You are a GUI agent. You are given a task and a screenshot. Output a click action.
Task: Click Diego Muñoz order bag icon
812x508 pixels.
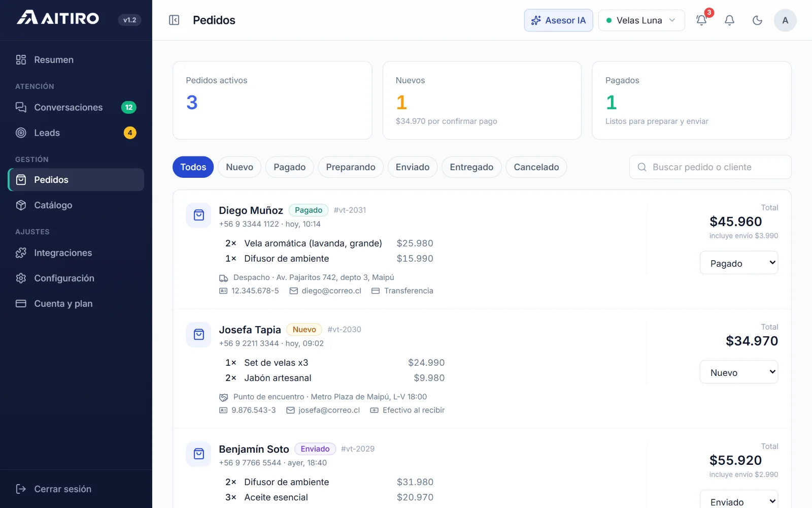(199, 215)
